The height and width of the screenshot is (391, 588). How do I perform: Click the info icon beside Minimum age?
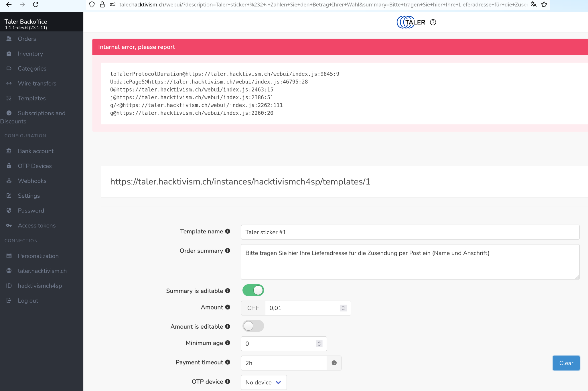(x=228, y=343)
